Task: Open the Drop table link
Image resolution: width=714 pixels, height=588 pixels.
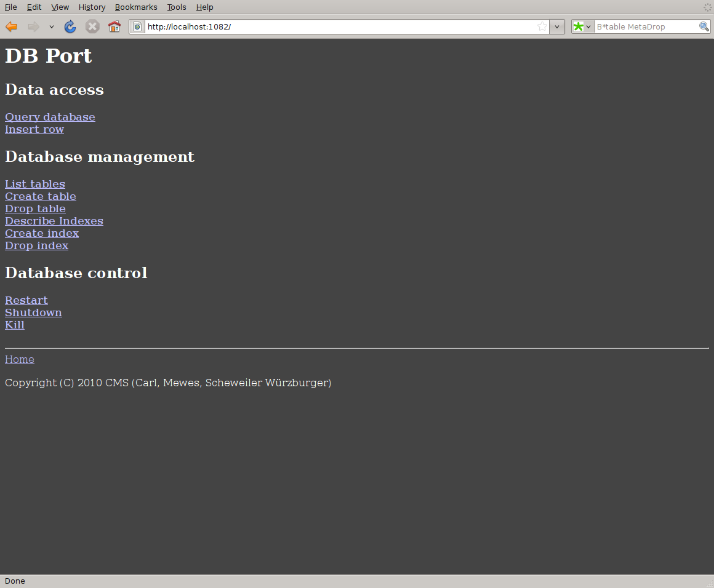Action: point(36,209)
